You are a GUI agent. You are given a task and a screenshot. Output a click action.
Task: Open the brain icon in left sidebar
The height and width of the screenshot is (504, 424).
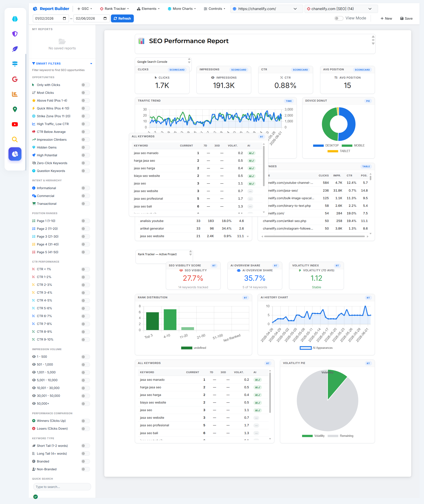15,19
